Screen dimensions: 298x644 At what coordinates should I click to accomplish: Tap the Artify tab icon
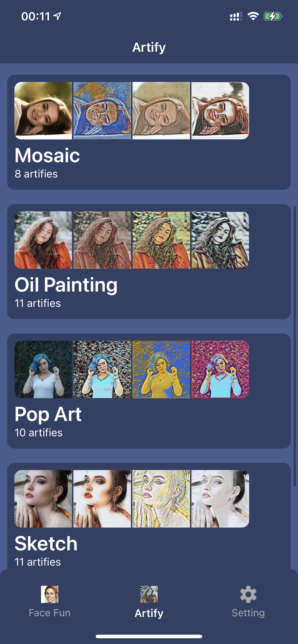[x=149, y=594]
